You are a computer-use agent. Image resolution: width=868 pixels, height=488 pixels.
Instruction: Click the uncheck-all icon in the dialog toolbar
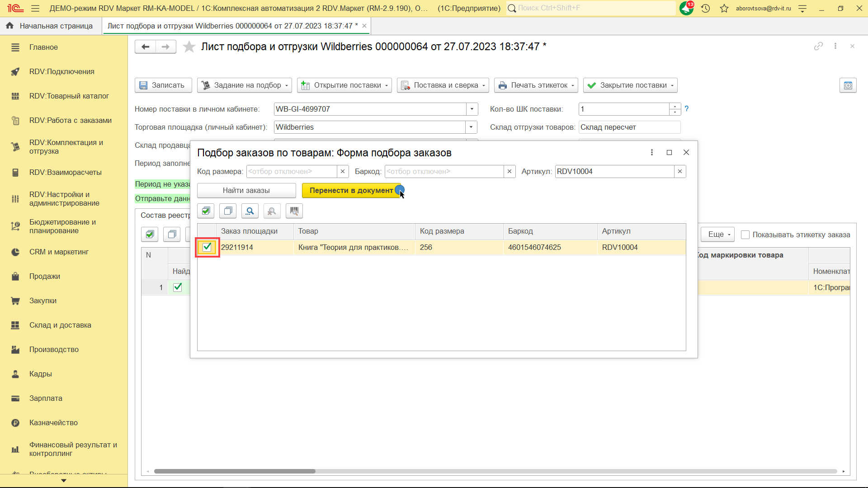point(228,211)
